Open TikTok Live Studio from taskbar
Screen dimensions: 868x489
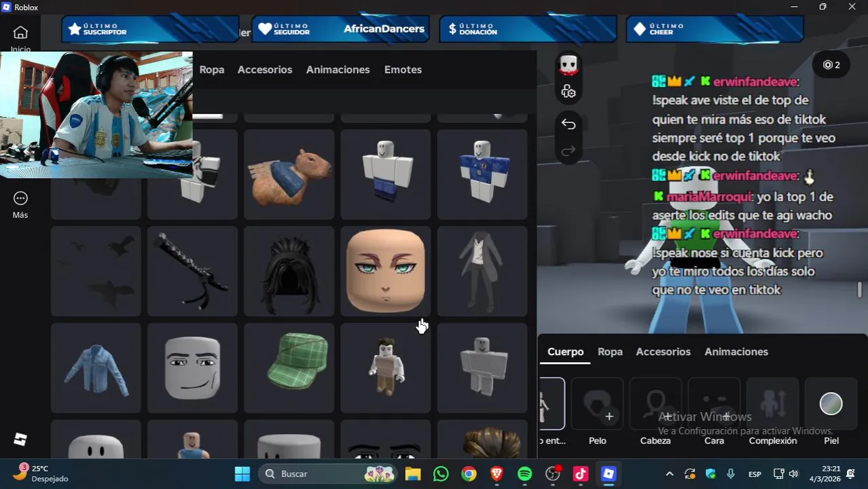coord(581,474)
